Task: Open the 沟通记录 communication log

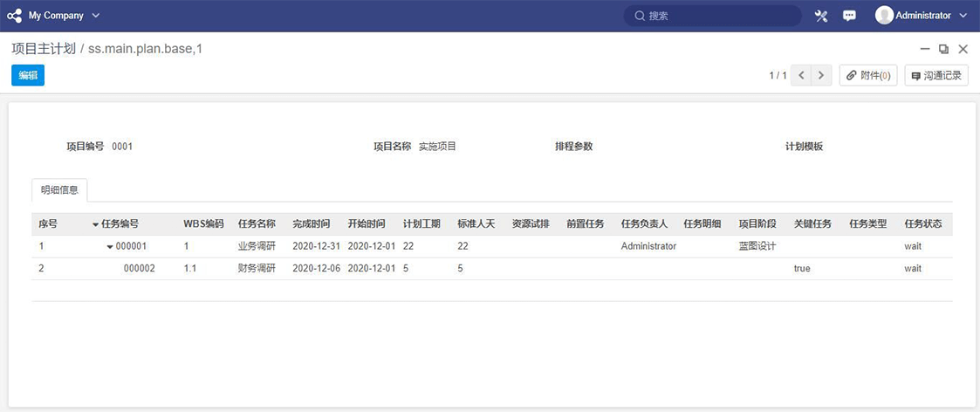Action: point(936,76)
